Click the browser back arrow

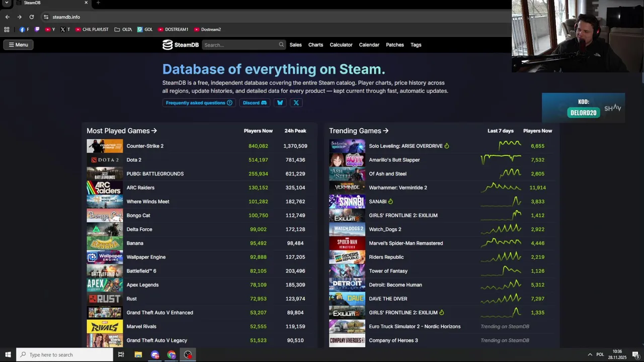tap(7, 17)
